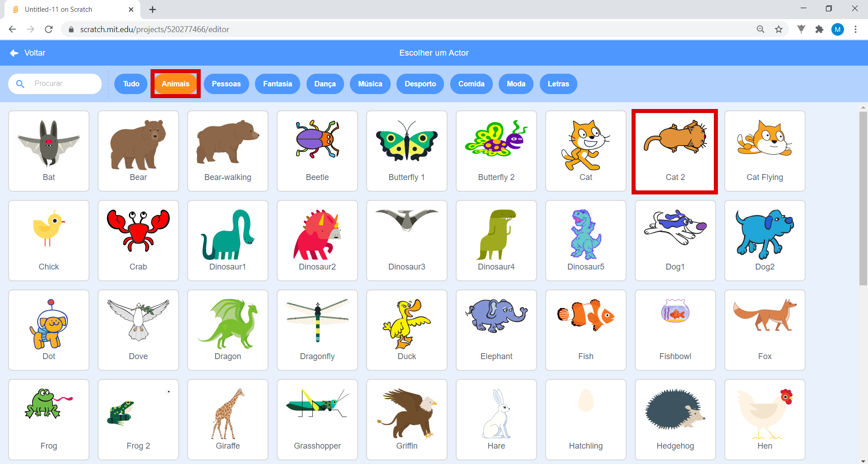
Task: Open the Extensions puzzle icon
Action: tap(819, 29)
